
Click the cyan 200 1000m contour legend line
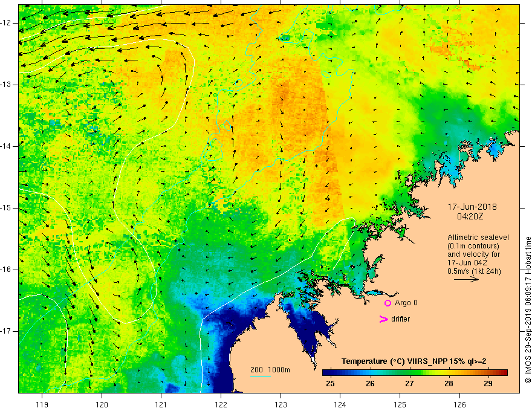point(260,376)
